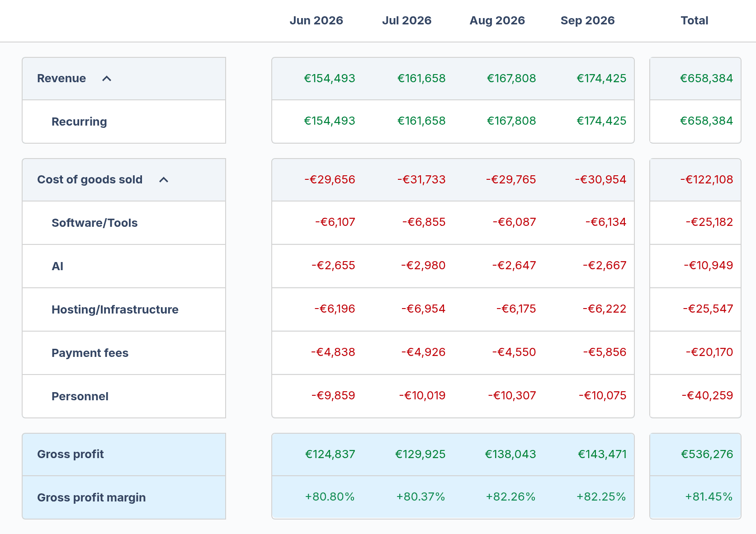The width and height of the screenshot is (756, 534).
Task: Collapse the Cost of goods sold chevron
Action: click(x=164, y=180)
